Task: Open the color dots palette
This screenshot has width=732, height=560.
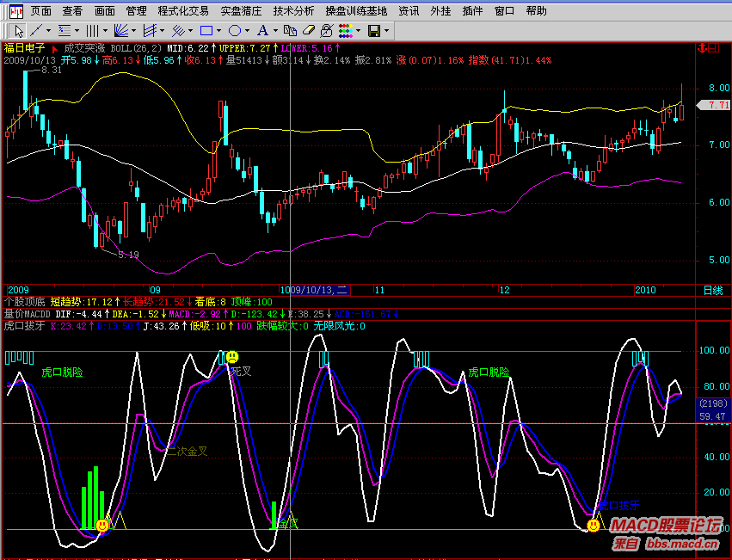Action: coord(346,31)
